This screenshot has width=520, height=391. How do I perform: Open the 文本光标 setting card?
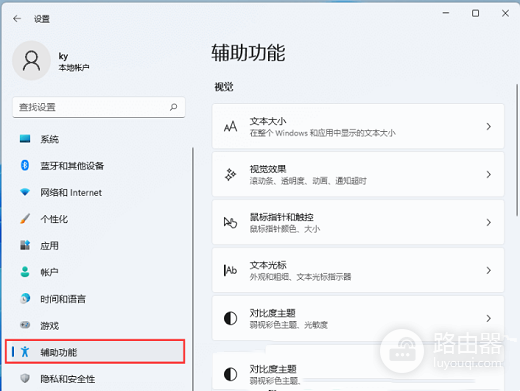[358, 270]
